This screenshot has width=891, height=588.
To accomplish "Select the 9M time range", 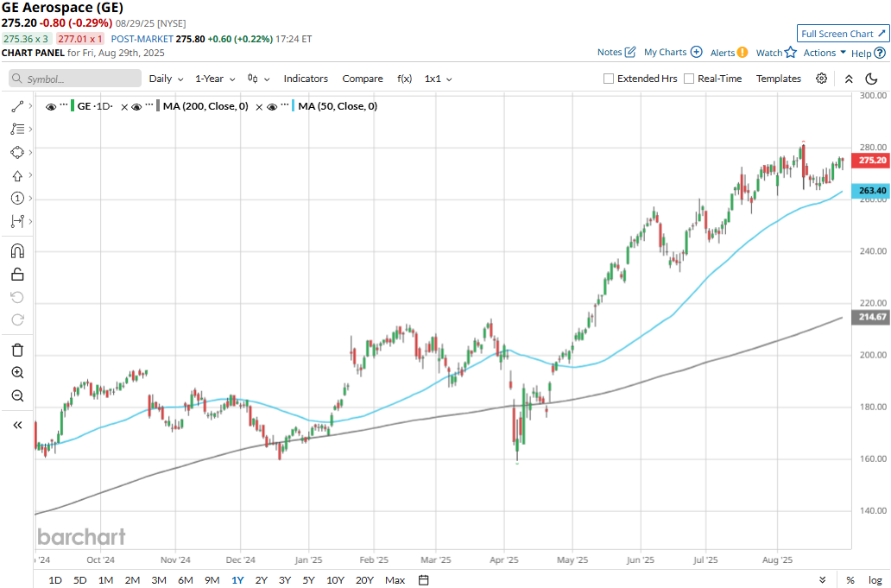I will click(x=212, y=580).
